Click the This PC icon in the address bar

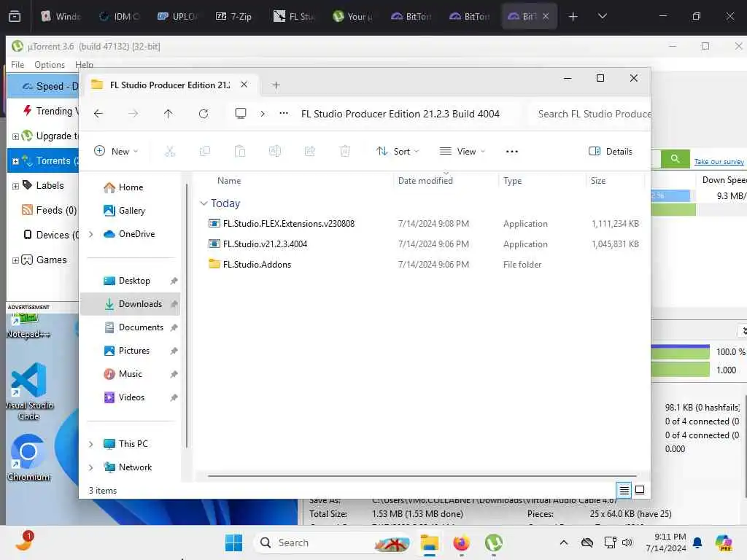coord(241,114)
